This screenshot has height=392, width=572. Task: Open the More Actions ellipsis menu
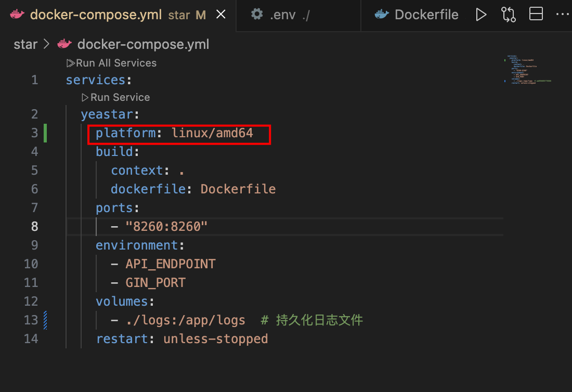[562, 15]
